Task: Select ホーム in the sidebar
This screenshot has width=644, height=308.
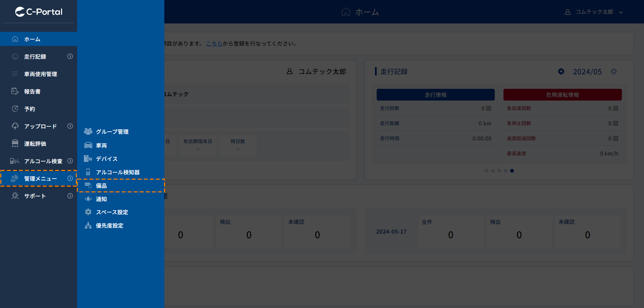Action: (x=39, y=39)
